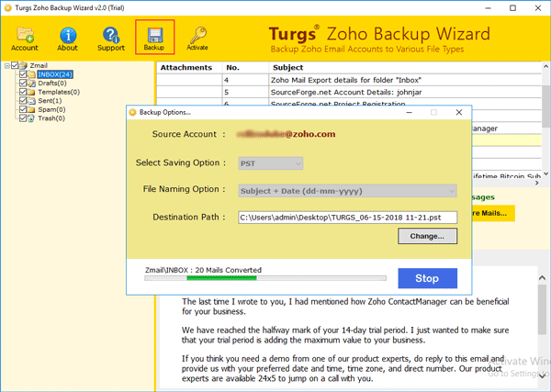Click the mail conversion progress bar

click(x=265, y=278)
